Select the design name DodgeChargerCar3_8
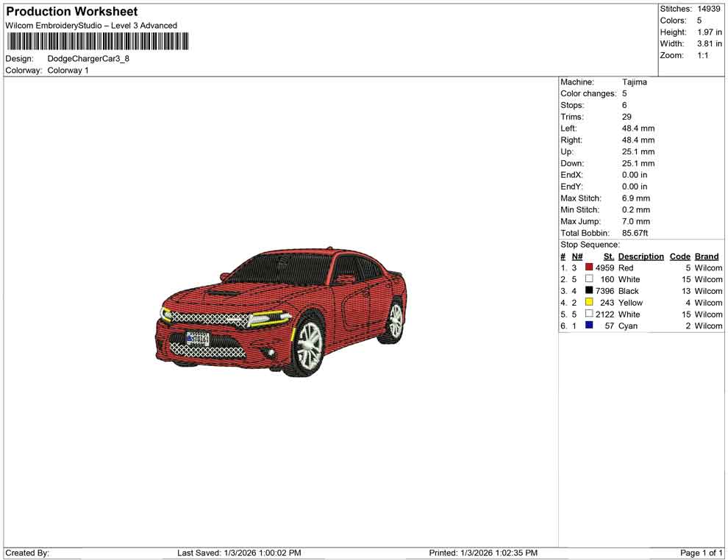 (88, 58)
